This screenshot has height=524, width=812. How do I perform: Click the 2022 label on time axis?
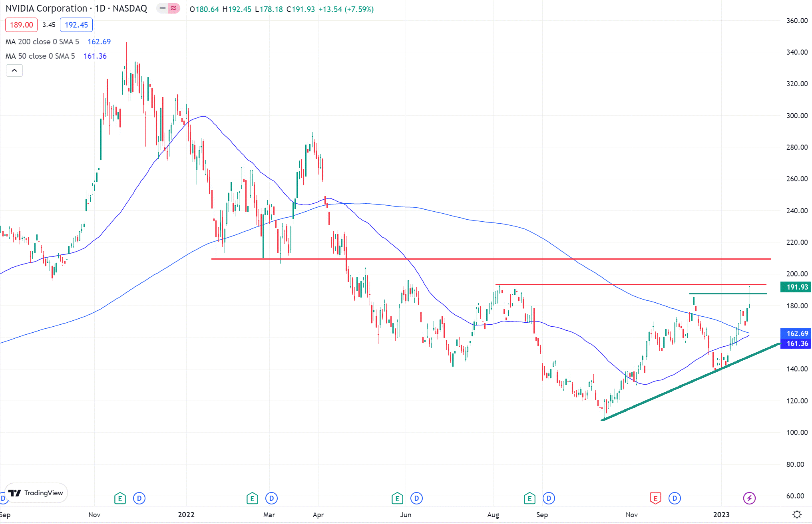click(x=186, y=514)
